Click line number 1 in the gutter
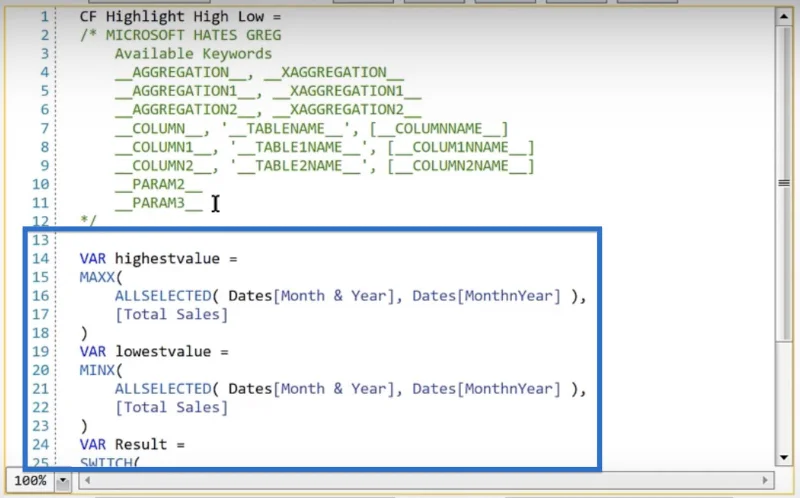This screenshot has width=800, height=498. coord(45,16)
